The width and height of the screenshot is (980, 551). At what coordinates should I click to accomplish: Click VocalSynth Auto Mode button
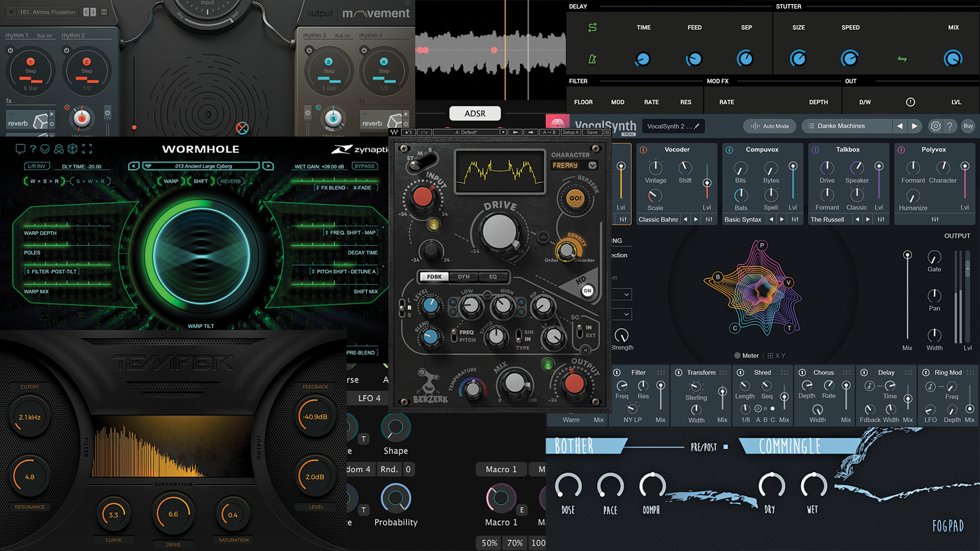click(x=769, y=126)
